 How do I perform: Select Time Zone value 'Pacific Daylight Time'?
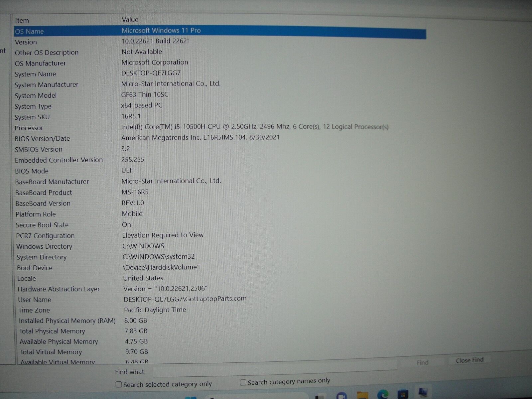(155, 310)
